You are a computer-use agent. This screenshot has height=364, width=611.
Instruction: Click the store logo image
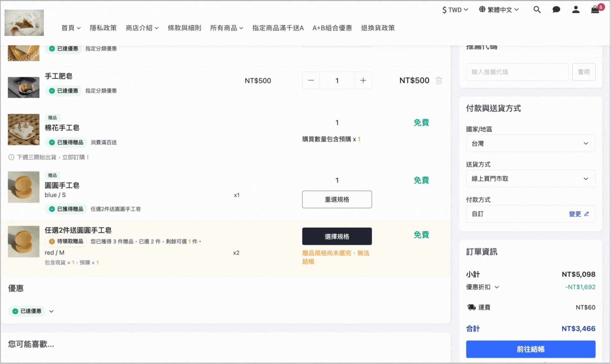(24, 23)
